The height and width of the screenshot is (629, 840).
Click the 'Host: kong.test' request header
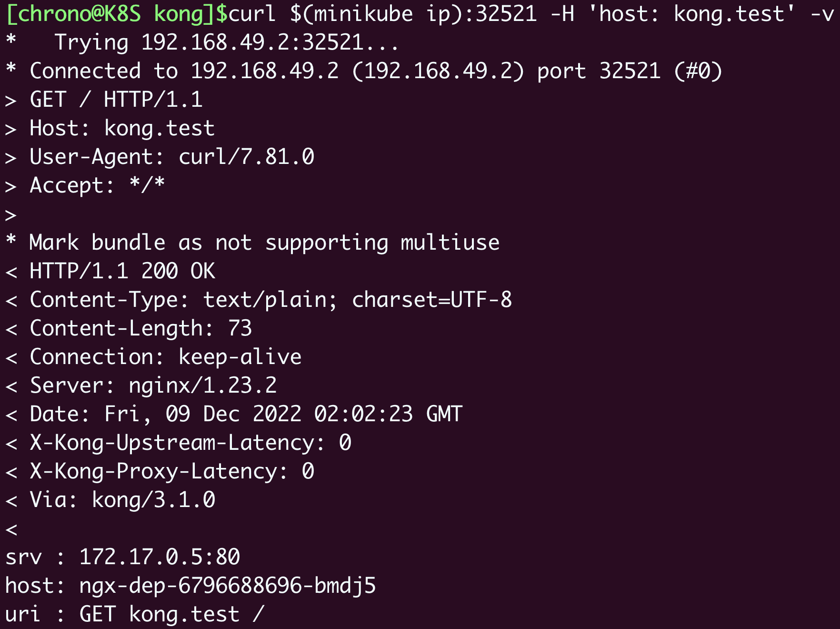(x=122, y=129)
